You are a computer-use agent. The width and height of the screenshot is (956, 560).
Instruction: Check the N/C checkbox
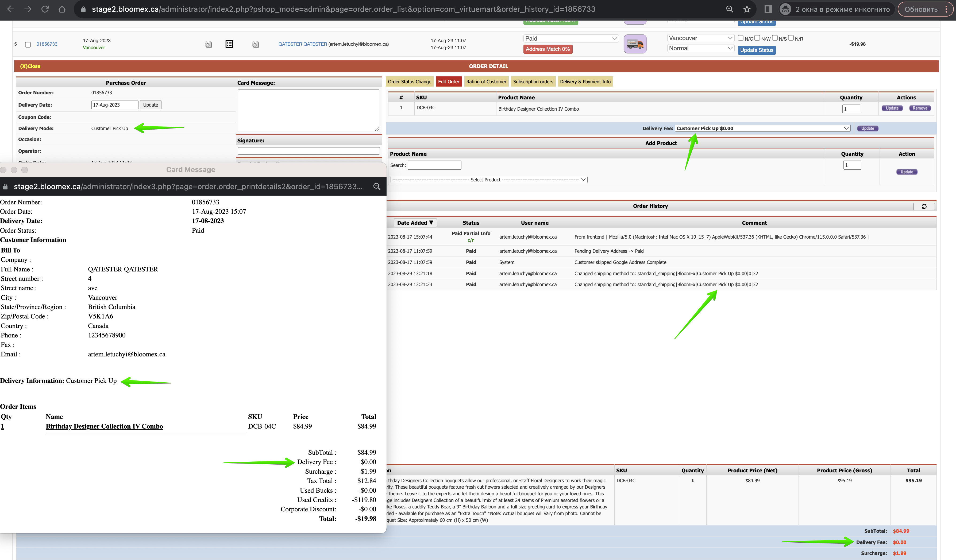(741, 38)
